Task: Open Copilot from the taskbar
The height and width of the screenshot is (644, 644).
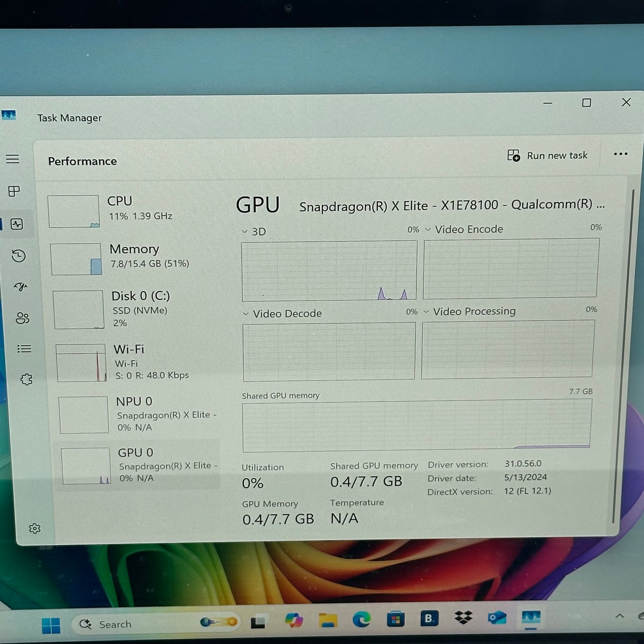Action: coord(294,620)
